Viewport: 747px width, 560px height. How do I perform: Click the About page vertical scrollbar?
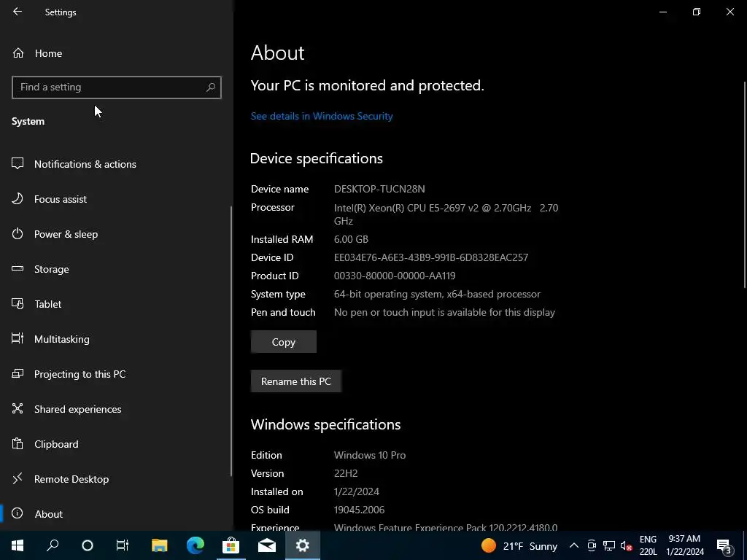(x=745, y=184)
